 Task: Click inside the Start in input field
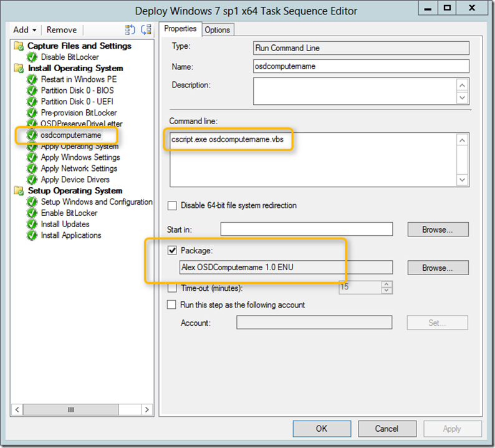[307, 229]
